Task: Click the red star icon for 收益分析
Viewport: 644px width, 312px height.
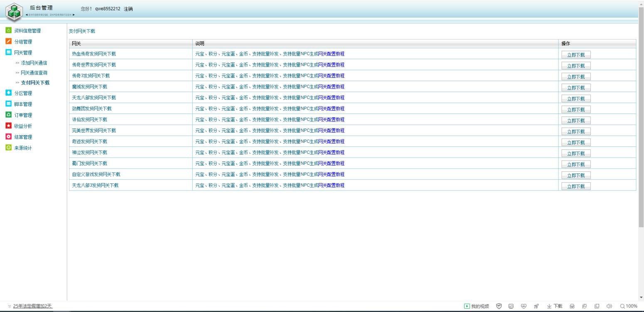Action: pyautogui.click(x=8, y=126)
